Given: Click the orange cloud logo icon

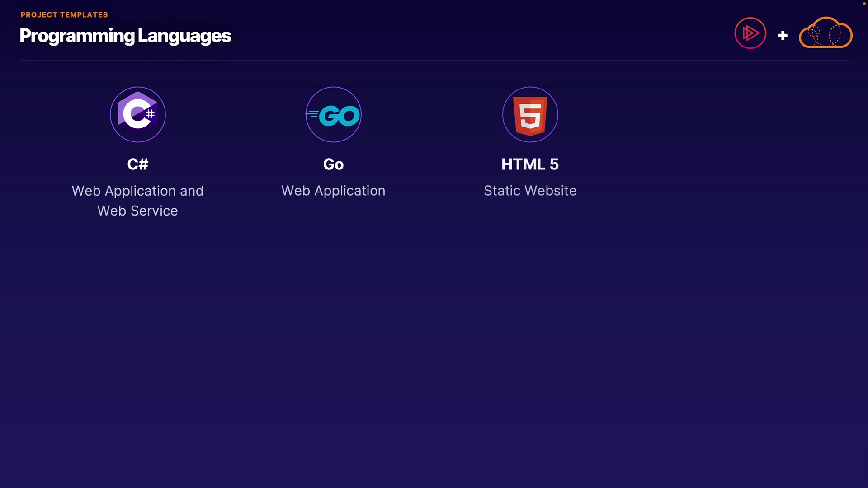Looking at the screenshot, I should pyautogui.click(x=826, y=33).
